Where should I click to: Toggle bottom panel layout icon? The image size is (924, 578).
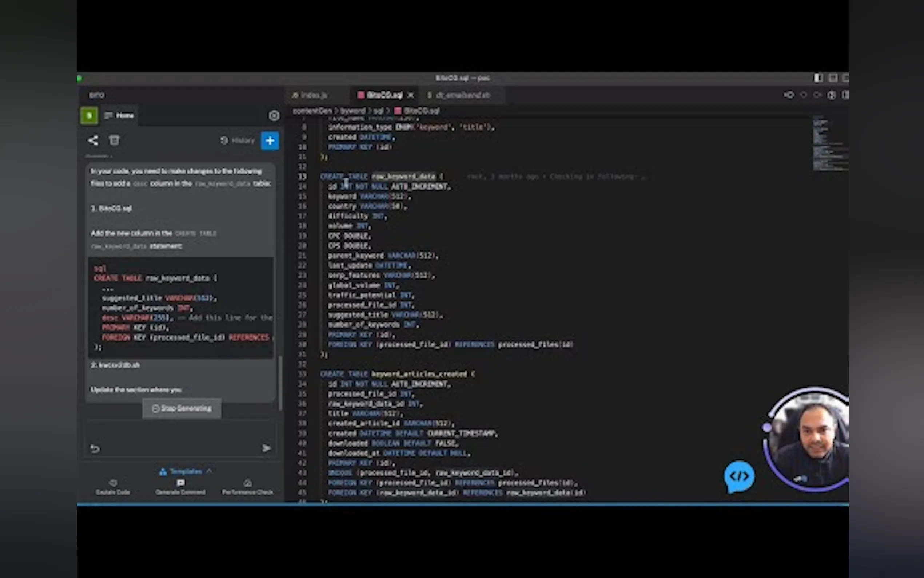pyautogui.click(x=833, y=78)
